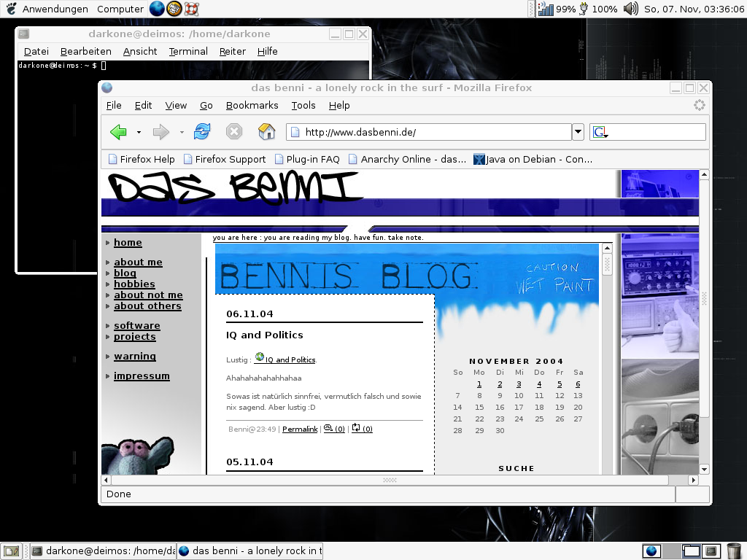Viewport: 747px width, 560px height.
Task: Click the Show Desktop button in bottom panel
Action: [10, 551]
